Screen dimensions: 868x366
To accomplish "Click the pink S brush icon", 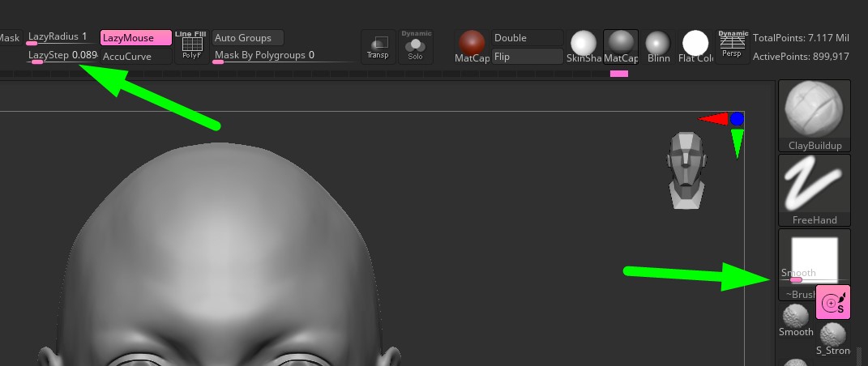I will pyautogui.click(x=832, y=302).
